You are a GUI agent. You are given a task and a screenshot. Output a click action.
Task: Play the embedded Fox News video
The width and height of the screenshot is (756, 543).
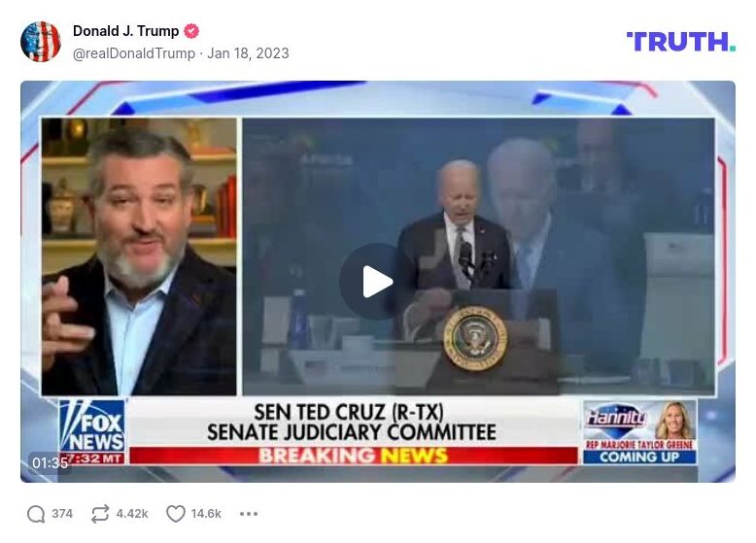click(377, 282)
